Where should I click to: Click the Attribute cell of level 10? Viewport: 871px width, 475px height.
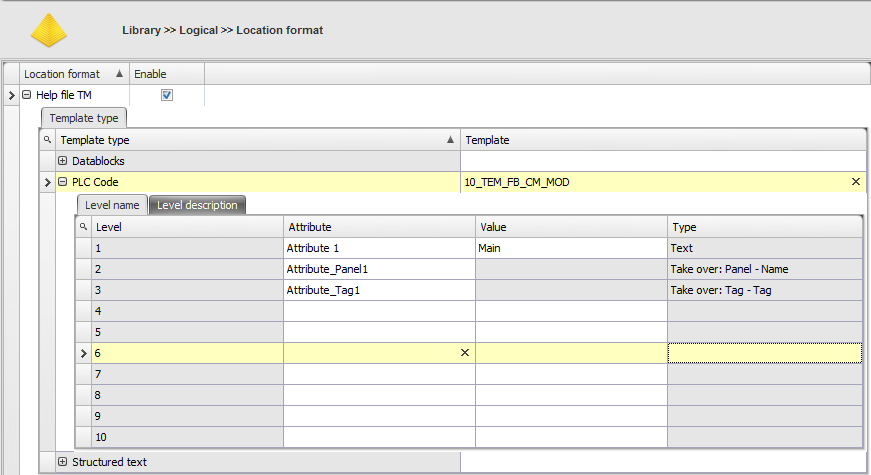(379, 437)
